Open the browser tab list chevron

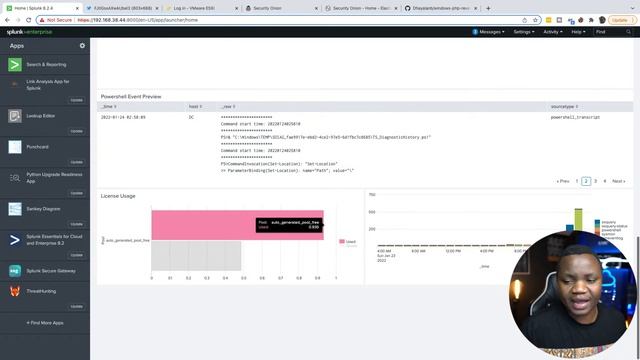(x=633, y=8)
